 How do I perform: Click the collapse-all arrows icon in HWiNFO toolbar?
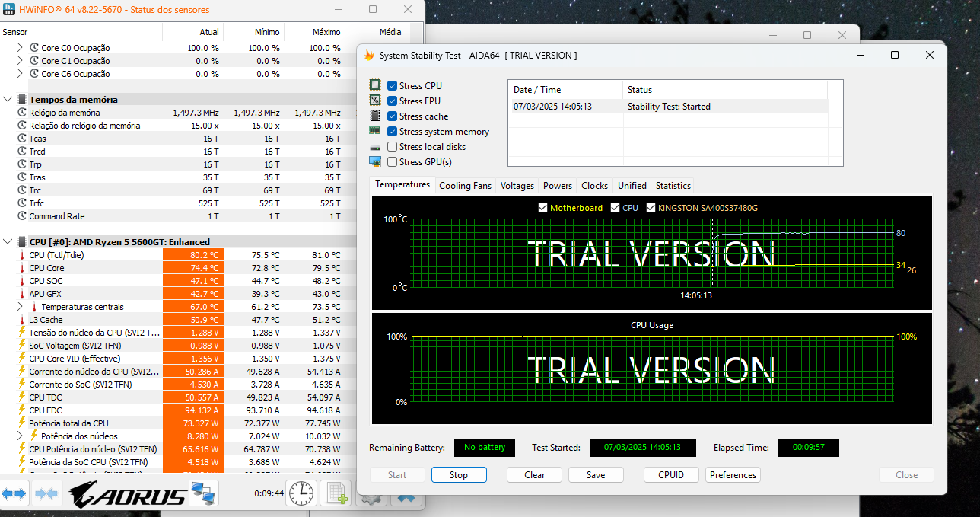pos(46,493)
